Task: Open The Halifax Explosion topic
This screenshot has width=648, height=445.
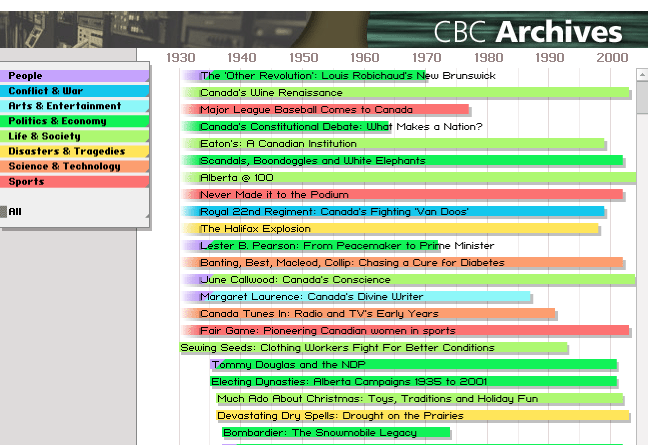Action: (x=390, y=228)
